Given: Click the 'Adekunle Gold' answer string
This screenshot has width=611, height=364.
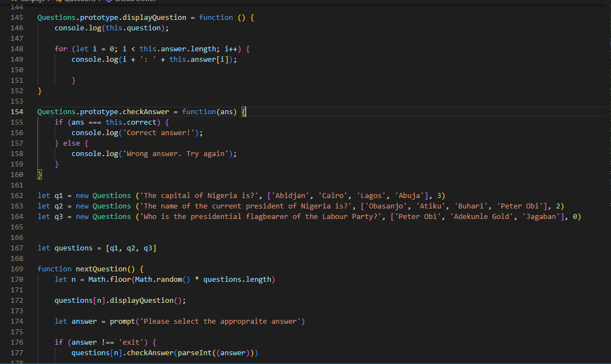Looking at the screenshot, I should tap(482, 216).
